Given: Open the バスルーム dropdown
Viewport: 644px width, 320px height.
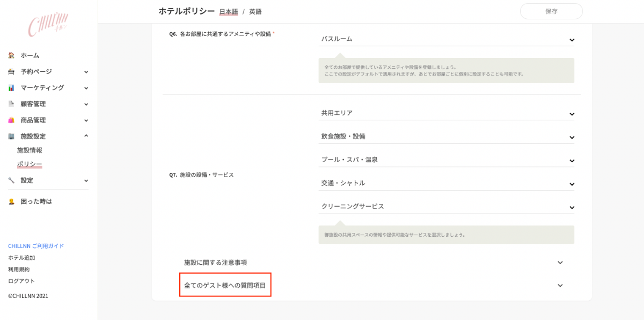Looking at the screenshot, I should point(447,39).
